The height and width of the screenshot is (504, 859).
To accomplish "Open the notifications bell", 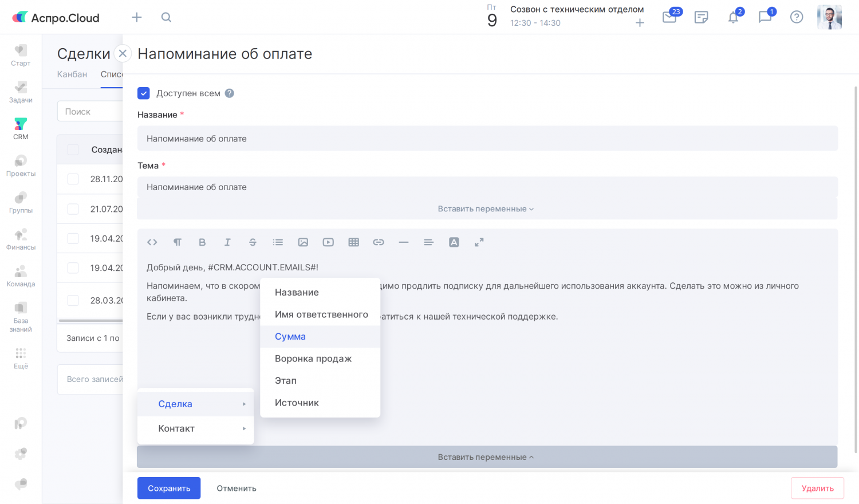I will (733, 17).
